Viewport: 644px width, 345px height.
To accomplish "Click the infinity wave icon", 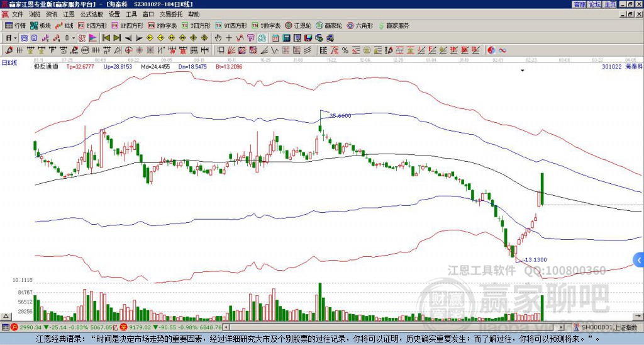I will pos(502,50).
